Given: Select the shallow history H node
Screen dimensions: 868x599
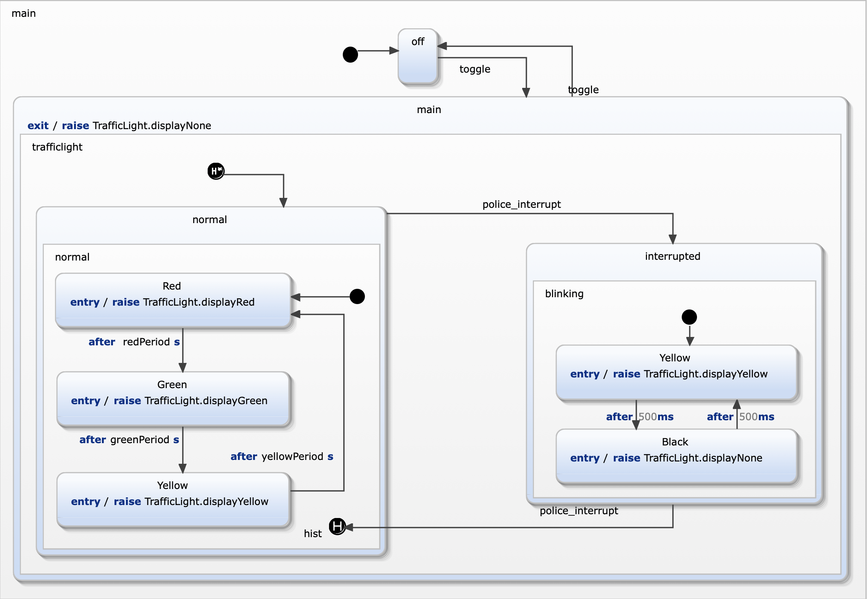Looking at the screenshot, I should pyautogui.click(x=337, y=527).
